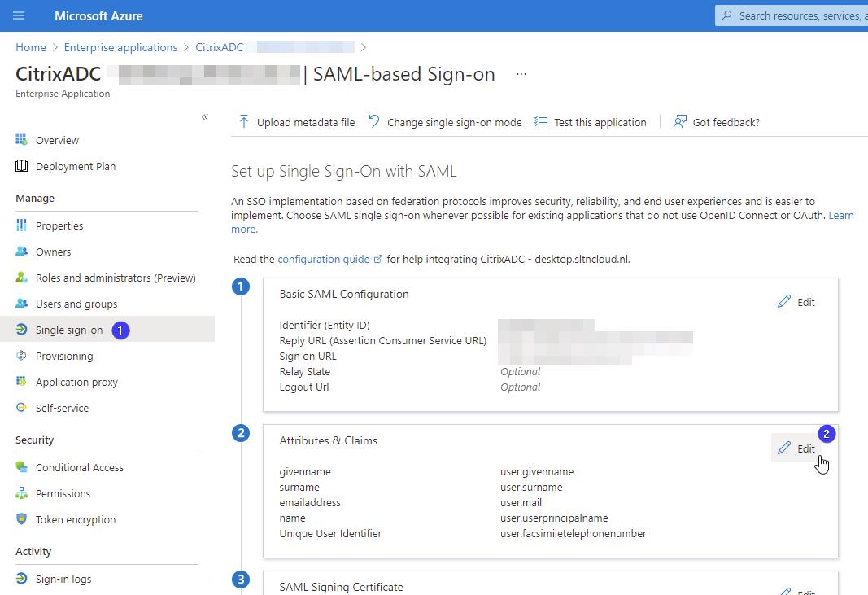This screenshot has height=595, width=868.
Task: Open Permissions under Security
Action: [x=63, y=493]
